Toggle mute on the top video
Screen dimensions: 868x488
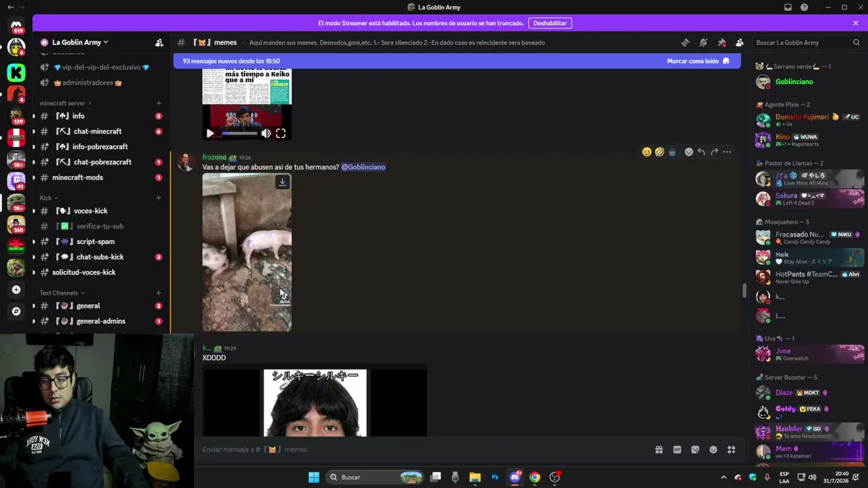(x=266, y=134)
